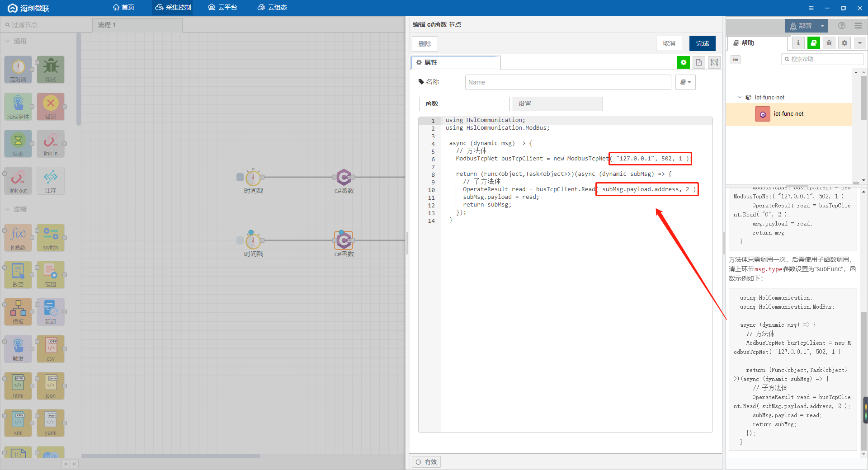This screenshot has width=868, height=470.
Task: Select the 模板 template node
Action: 18,312
